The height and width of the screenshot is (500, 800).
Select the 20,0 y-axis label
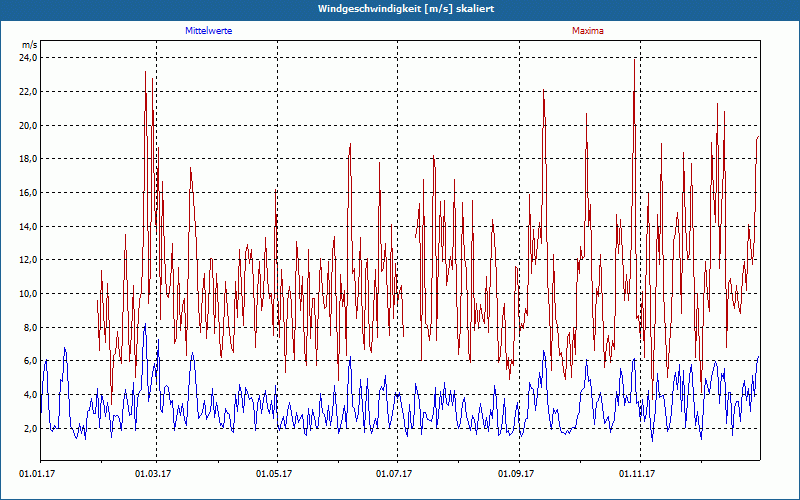pos(28,126)
